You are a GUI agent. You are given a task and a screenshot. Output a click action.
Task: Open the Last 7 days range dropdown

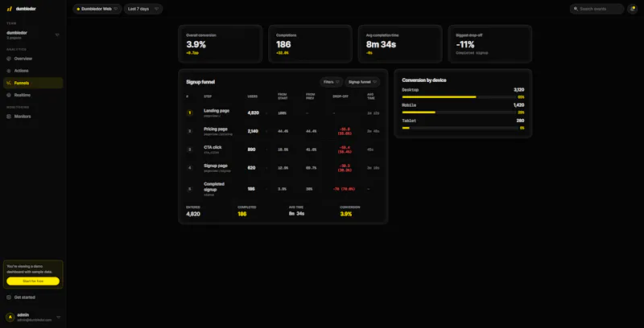coord(143,9)
